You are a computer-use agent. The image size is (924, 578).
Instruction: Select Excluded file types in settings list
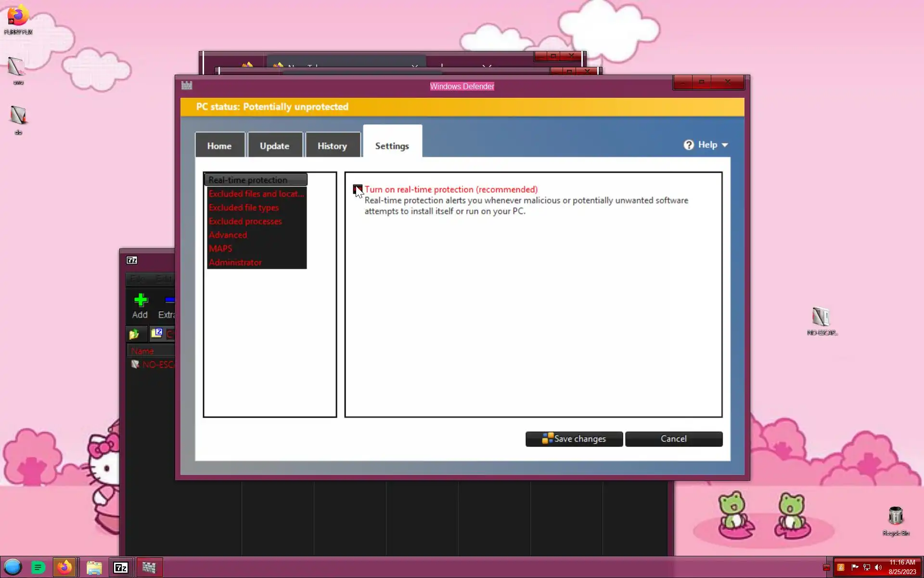(x=244, y=208)
